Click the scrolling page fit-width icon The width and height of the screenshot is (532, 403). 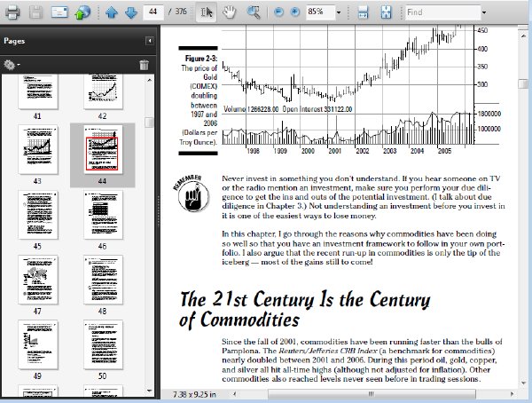363,12
